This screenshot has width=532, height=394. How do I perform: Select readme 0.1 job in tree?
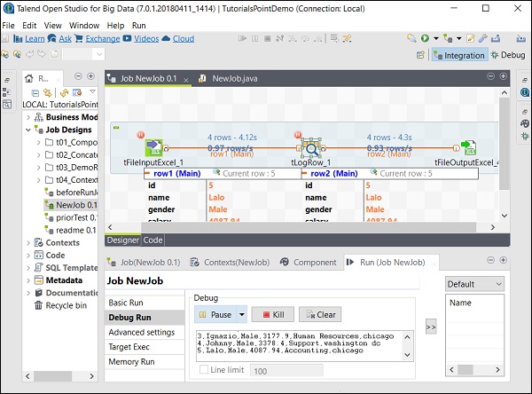click(x=70, y=231)
